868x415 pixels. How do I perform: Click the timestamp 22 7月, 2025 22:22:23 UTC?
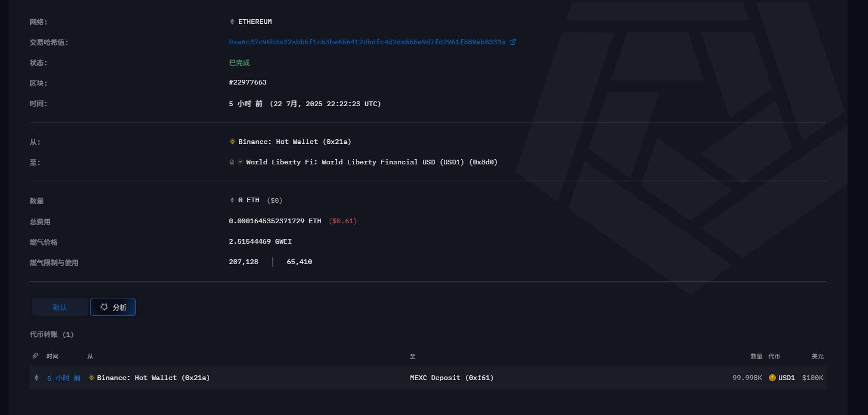pos(325,104)
